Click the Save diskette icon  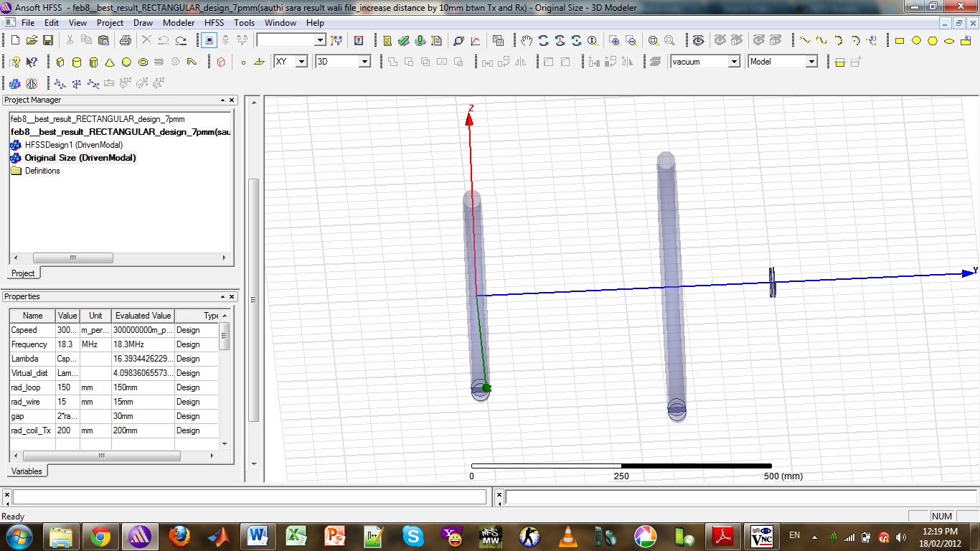click(47, 41)
